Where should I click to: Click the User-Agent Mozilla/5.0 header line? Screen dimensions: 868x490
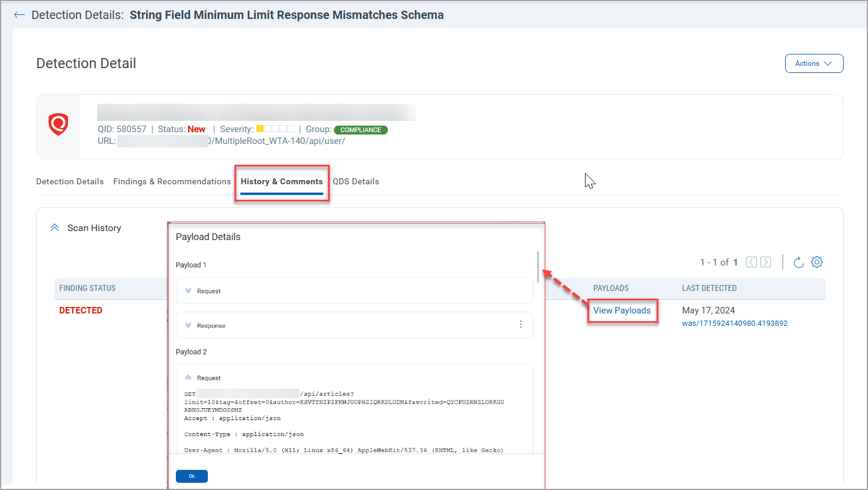pyautogui.click(x=343, y=450)
